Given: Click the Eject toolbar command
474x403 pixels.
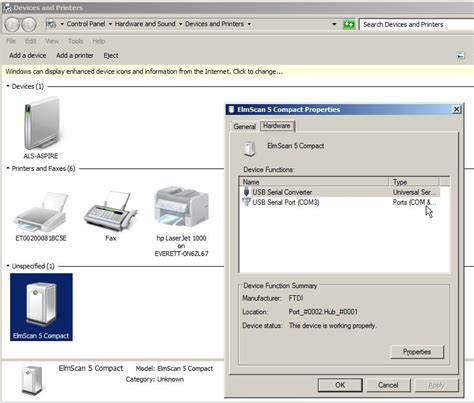Looking at the screenshot, I should pyautogui.click(x=111, y=55).
